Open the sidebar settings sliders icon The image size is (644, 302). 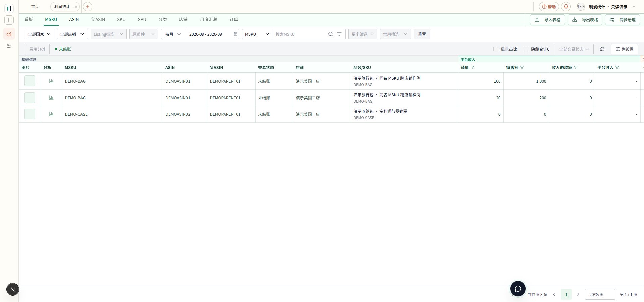[x=9, y=46]
